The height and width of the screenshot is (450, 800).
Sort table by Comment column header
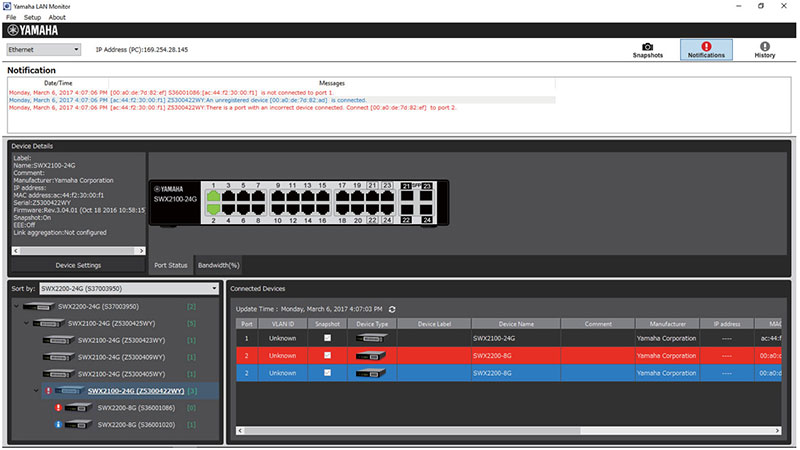598,324
